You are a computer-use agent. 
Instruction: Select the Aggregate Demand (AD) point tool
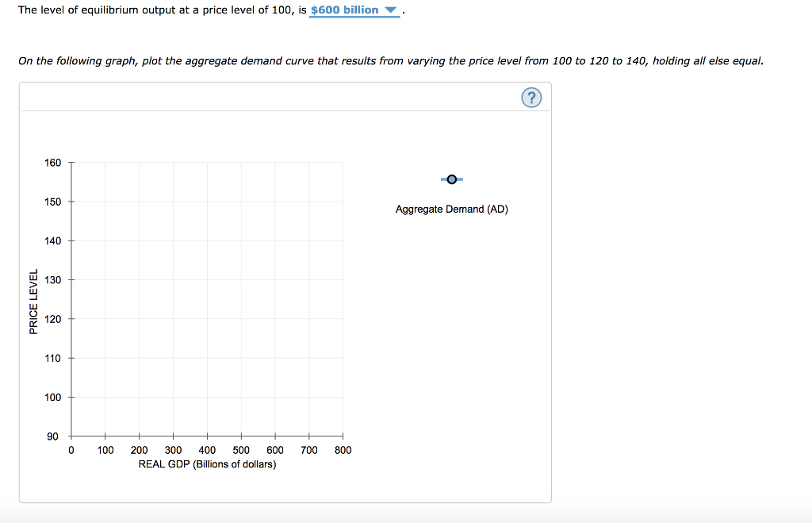click(451, 179)
